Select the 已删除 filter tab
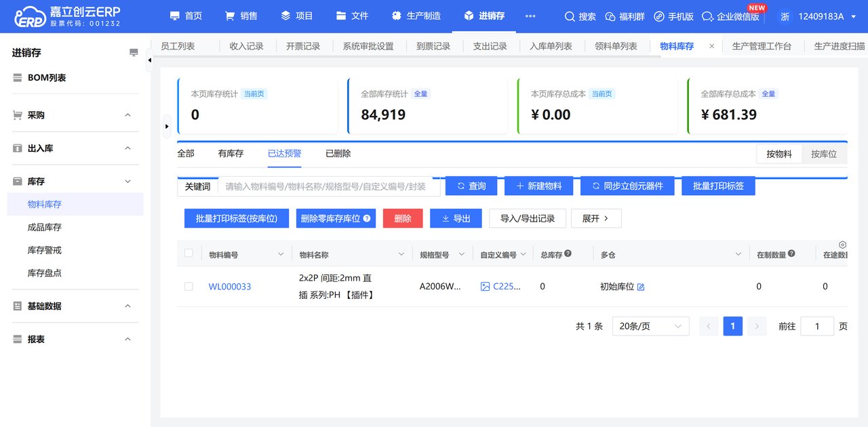The width and height of the screenshot is (868, 427). coord(338,154)
